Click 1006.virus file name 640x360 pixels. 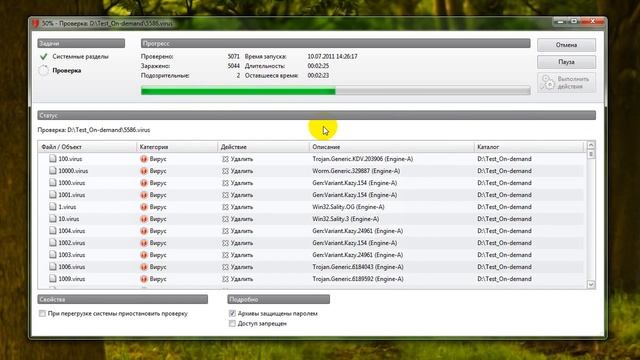71,267
